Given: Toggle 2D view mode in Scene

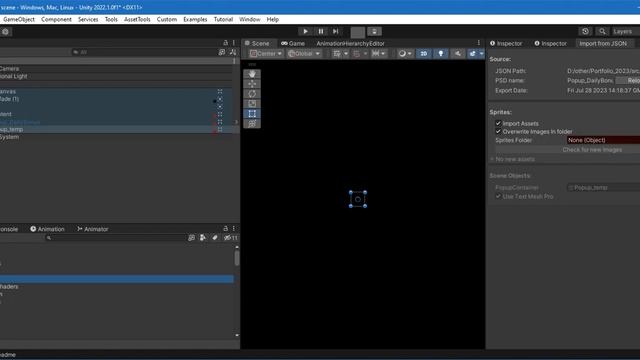Looking at the screenshot, I should pyautogui.click(x=424, y=53).
